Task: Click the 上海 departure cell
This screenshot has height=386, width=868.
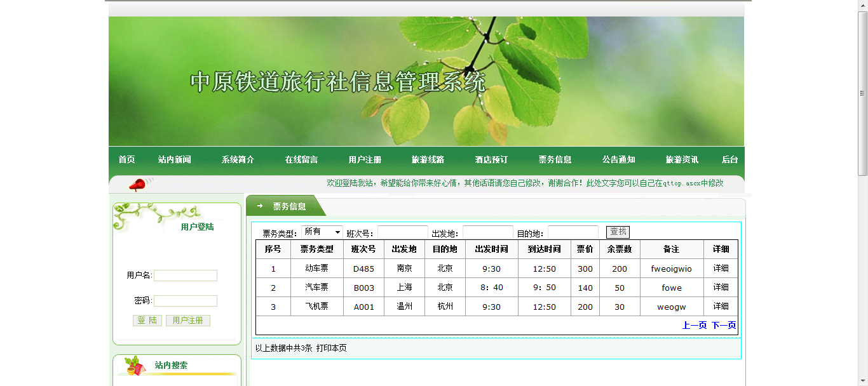Action: pos(404,288)
